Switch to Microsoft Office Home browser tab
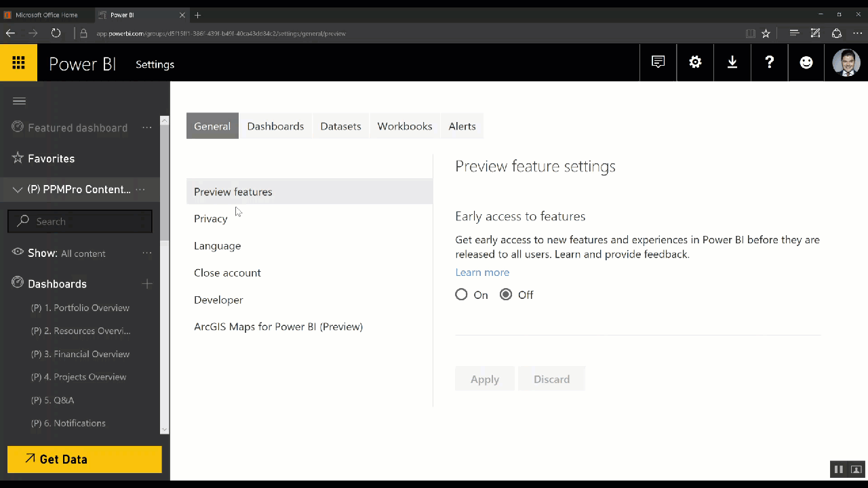This screenshot has width=868, height=488. 46,15
